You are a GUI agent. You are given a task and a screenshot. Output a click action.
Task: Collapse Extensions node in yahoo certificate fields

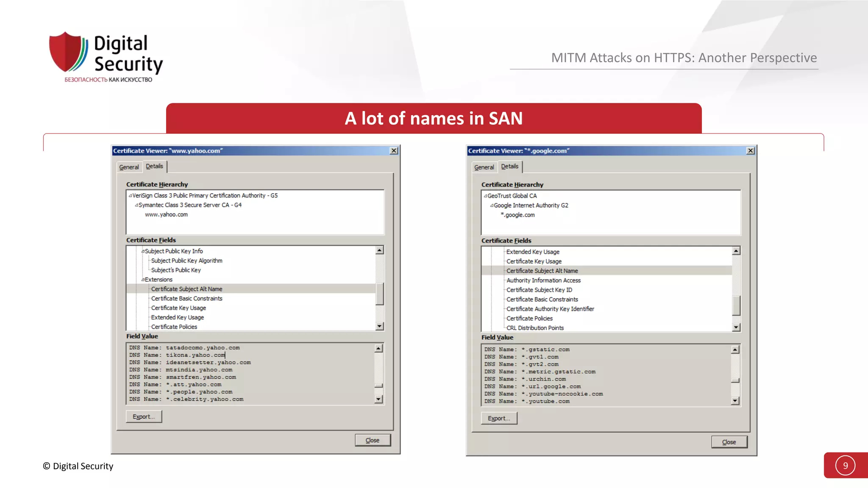(x=143, y=280)
